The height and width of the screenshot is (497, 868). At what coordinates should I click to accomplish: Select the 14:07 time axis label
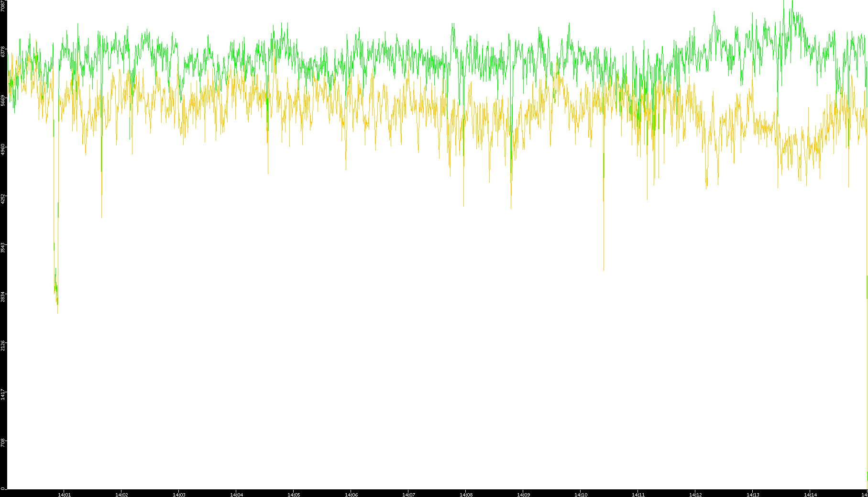(x=408, y=495)
